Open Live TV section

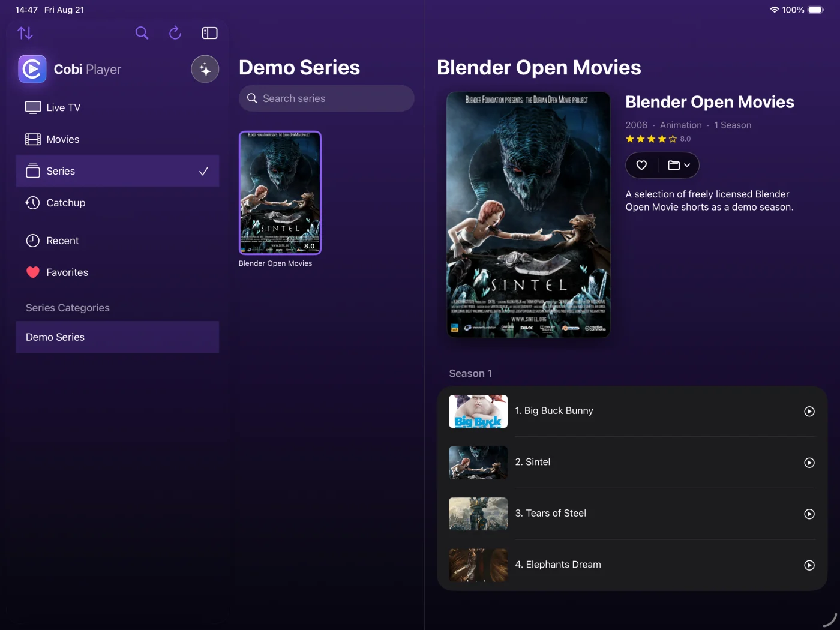tap(118, 107)
